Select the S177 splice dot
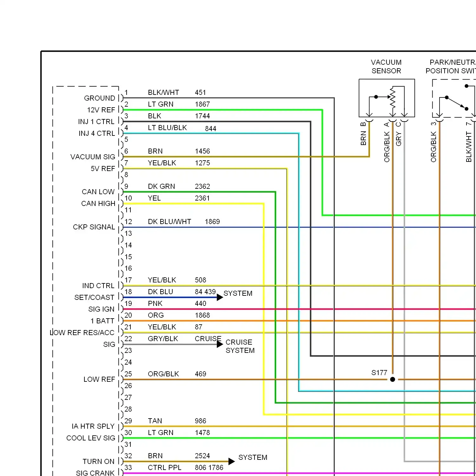 point(393,379)
